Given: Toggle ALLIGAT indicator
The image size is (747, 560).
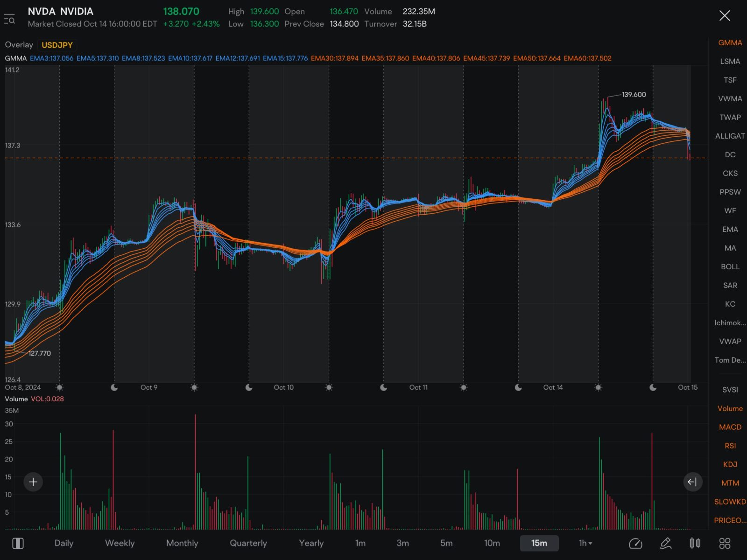Looking at the screenshot, I should click(x=730, y=136).
